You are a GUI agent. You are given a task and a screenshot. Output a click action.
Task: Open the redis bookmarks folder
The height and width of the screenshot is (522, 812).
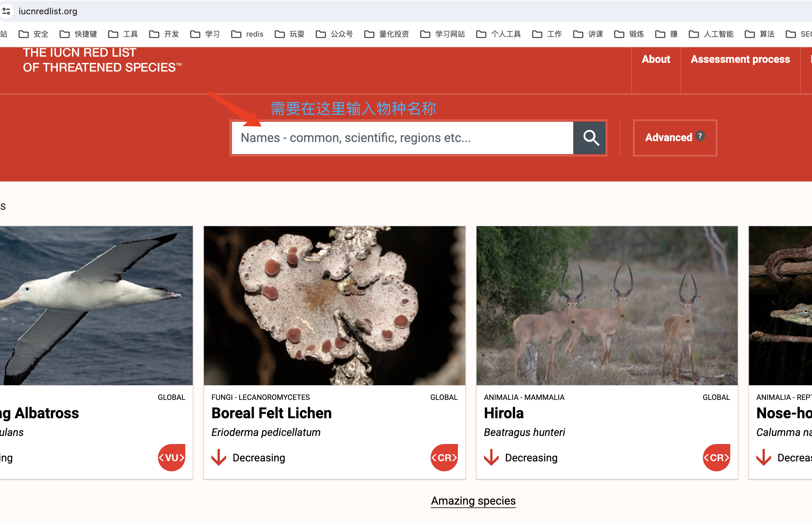point(254,34)
